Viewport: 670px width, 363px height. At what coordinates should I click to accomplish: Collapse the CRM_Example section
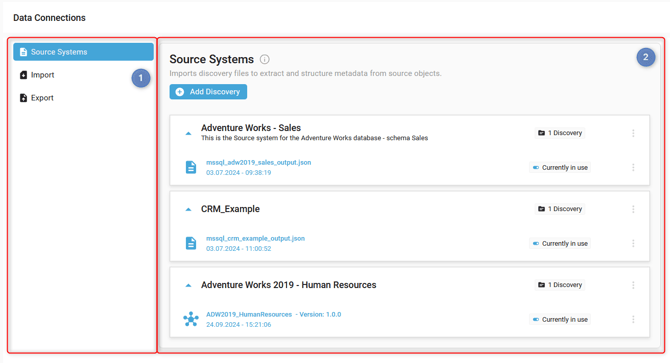[188, 209]
